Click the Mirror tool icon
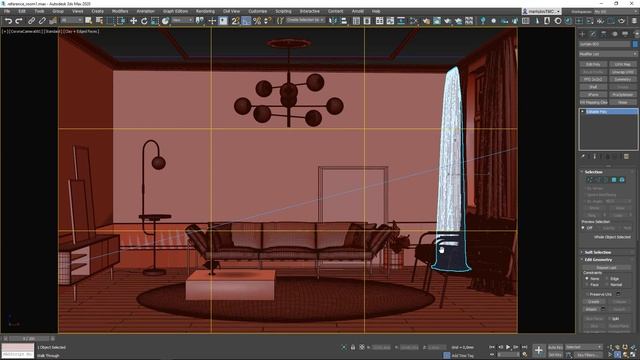This screenshot has height=360, width=640. 333,20
